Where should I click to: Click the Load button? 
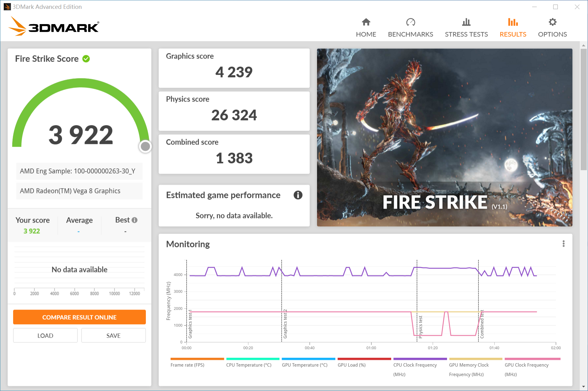45,335
